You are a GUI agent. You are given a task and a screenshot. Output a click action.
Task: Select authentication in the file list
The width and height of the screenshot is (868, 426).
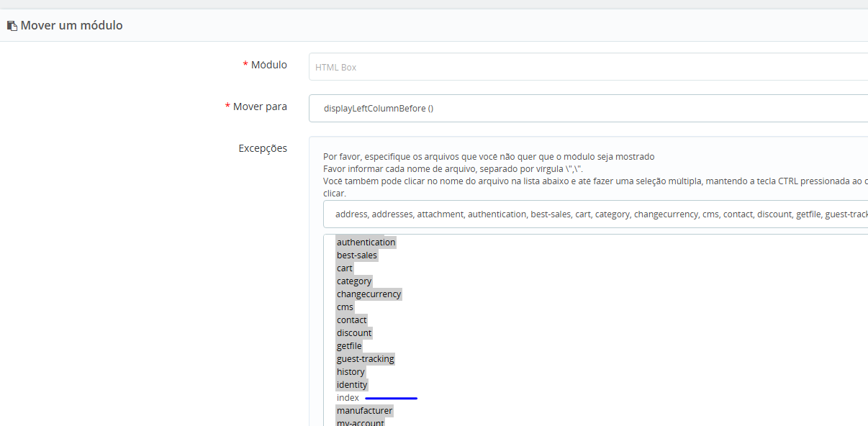366,243
